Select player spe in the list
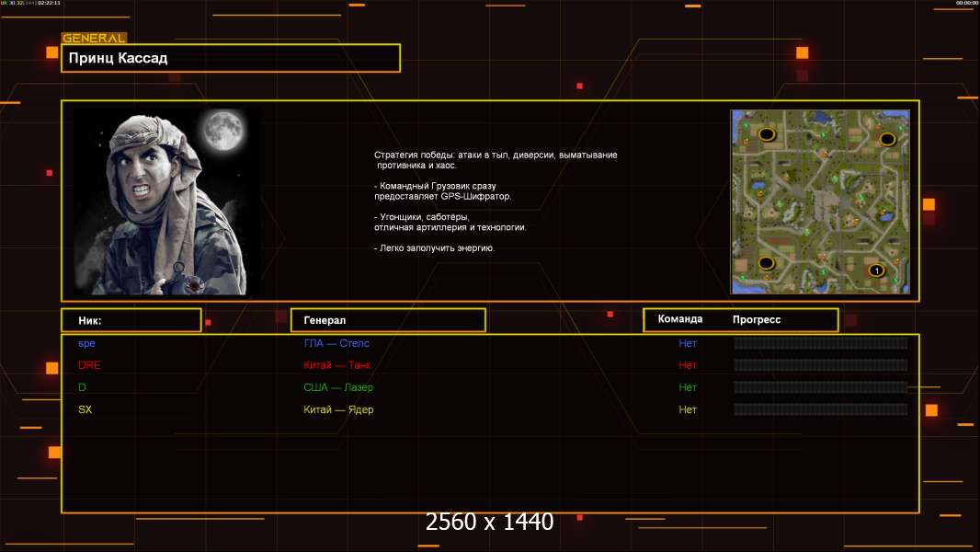The height and width of the screenshot is (552, 980). click(86, 343)
